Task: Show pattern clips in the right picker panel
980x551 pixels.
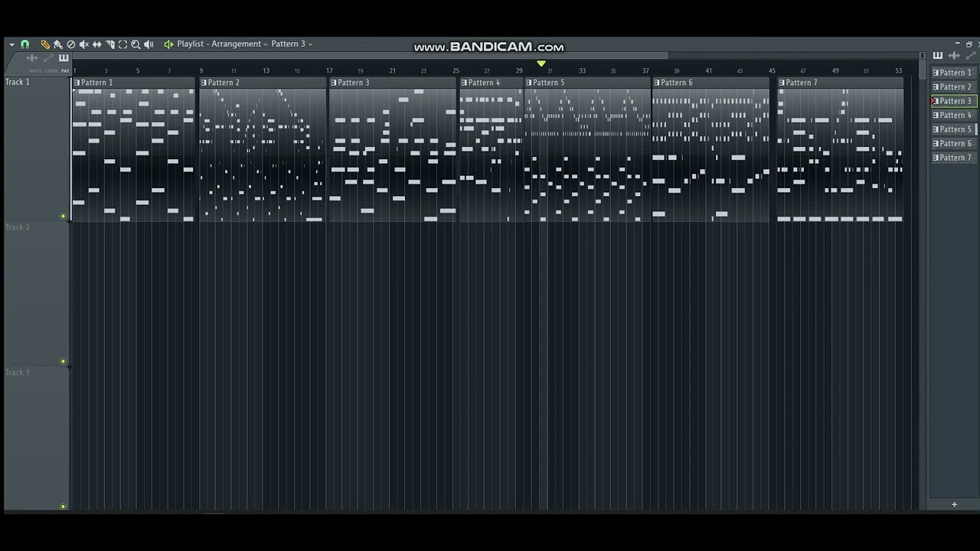Action: tap(938, 56)
